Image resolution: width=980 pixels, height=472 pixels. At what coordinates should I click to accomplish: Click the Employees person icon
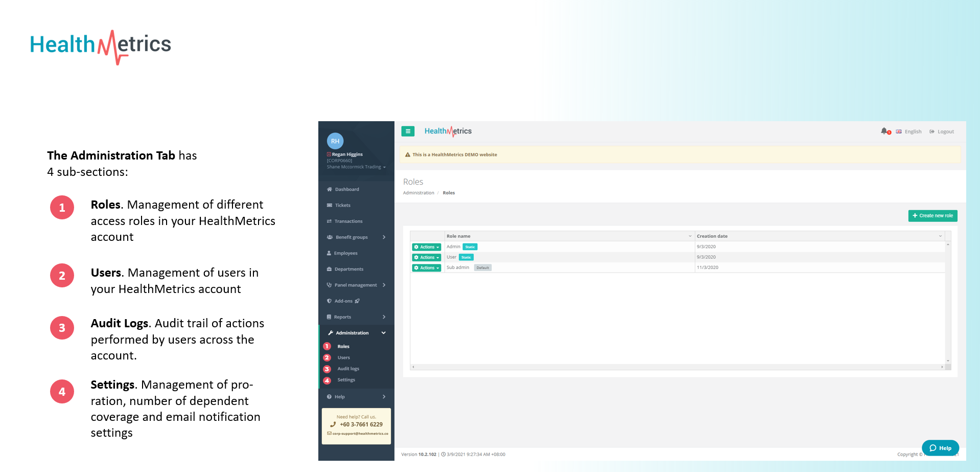pos(329,253)
